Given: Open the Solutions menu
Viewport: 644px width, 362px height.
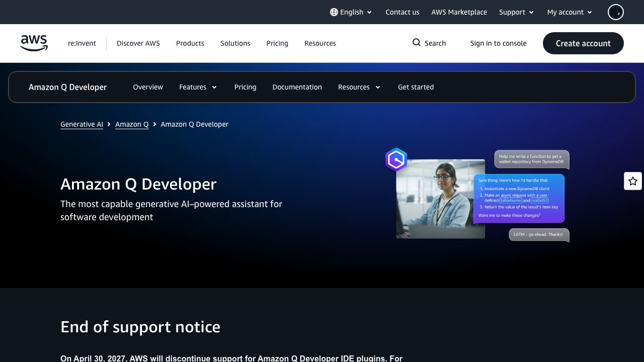Looking at the screenshot, I should point(235,43).
